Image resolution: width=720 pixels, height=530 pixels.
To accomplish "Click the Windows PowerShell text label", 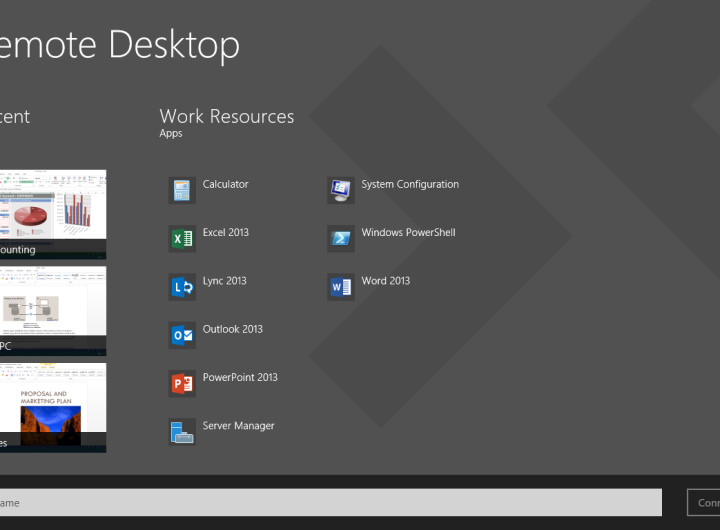I will pyautogui.click(x=408, y=232).
